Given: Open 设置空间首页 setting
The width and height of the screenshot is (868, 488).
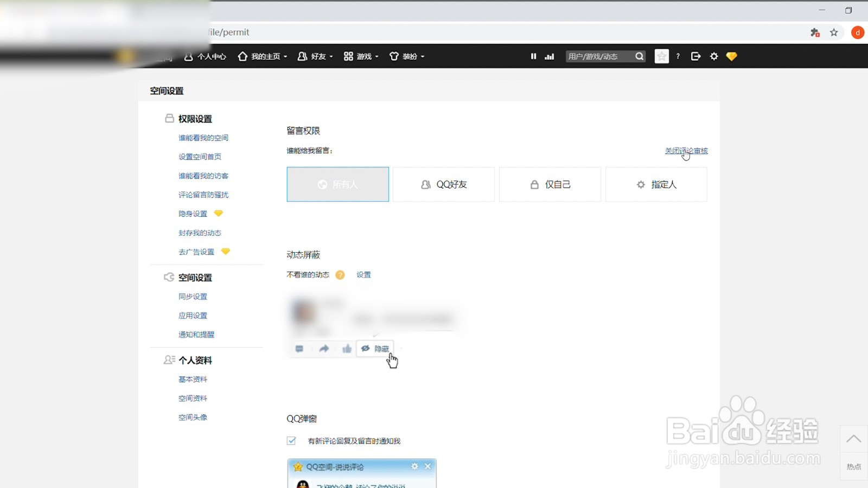Looking at the screenshot, I should tap(200, 157).
